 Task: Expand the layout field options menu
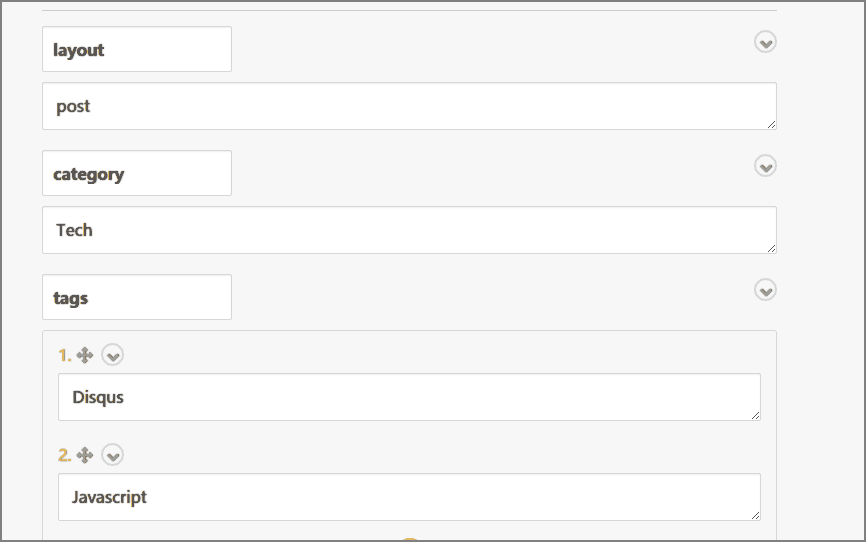click(765, 42)
